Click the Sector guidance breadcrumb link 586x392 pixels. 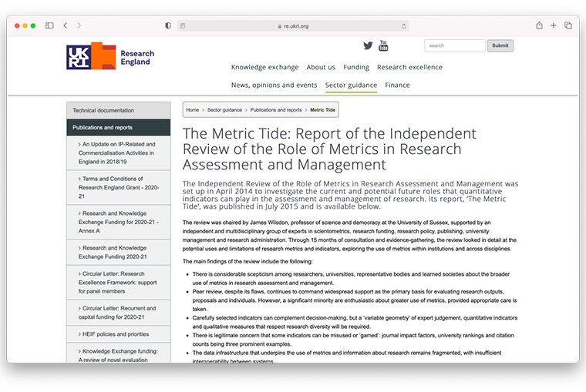click(224, 110)
